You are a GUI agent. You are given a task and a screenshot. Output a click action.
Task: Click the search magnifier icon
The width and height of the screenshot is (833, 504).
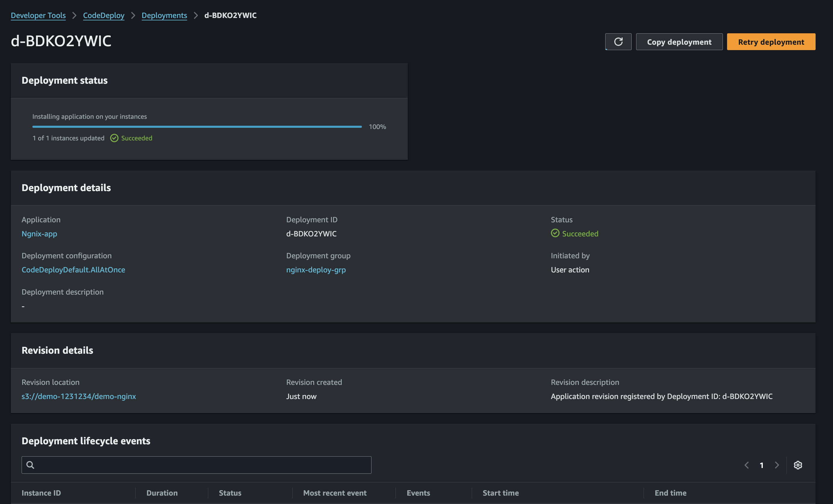30,465
